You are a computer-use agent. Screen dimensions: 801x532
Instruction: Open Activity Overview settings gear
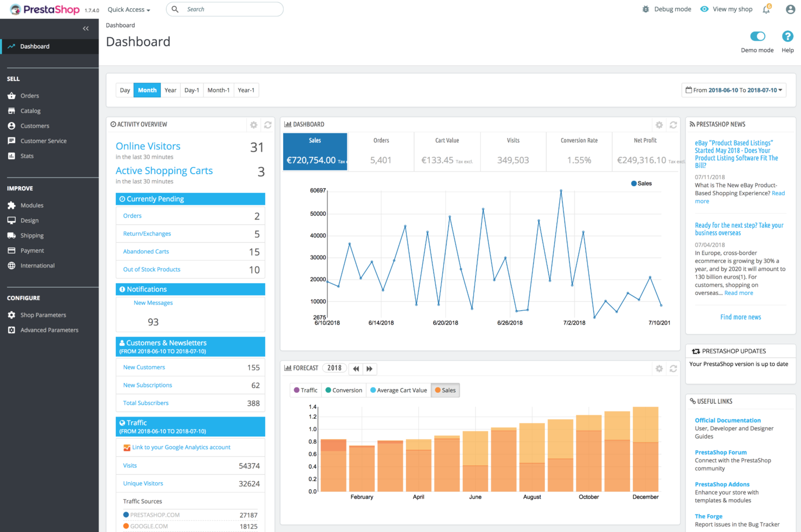(253, 124)
